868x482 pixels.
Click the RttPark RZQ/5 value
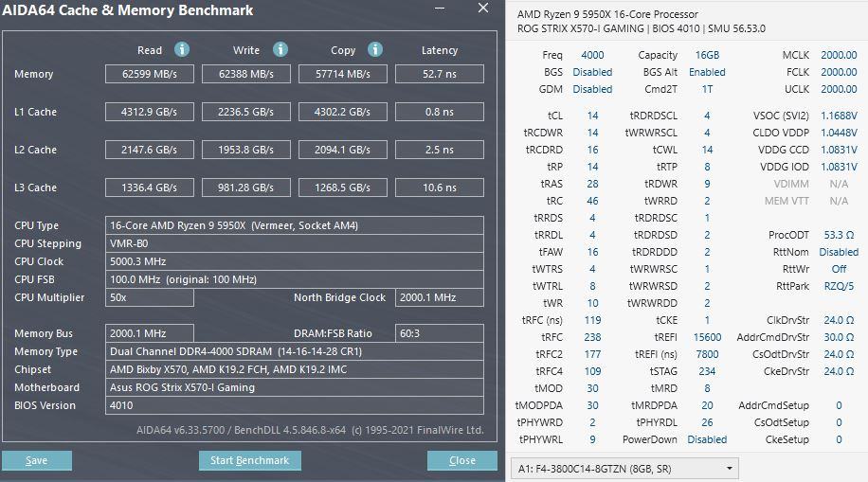pyautogui.click(x=839, y=286)
